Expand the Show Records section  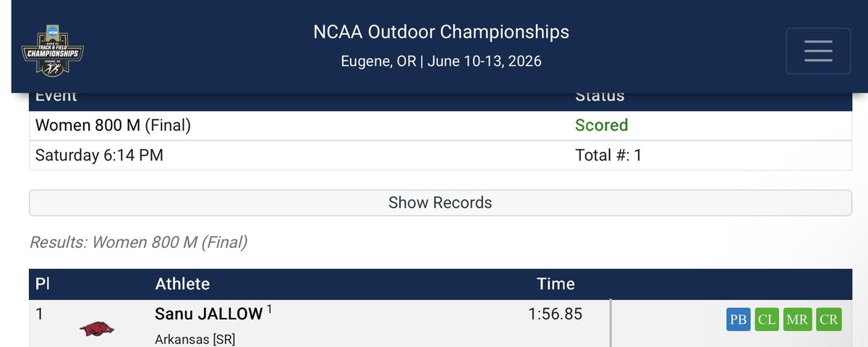[x=440, y=202]
